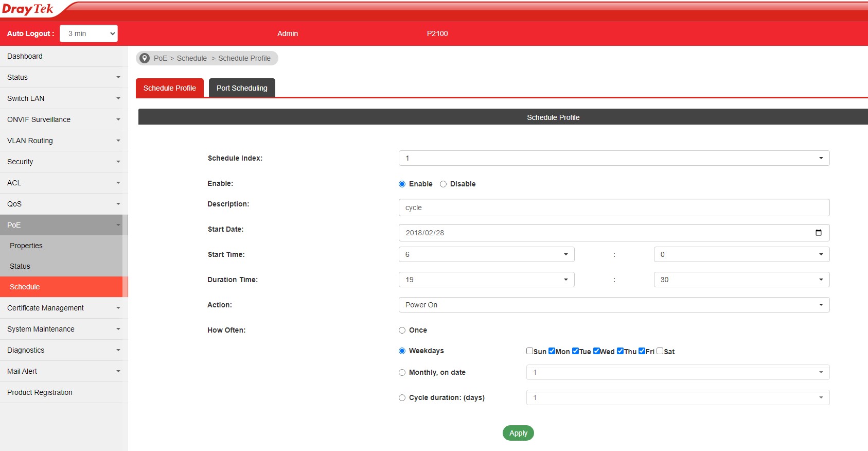The width and height of the screenshot is (868, 451).
Task: Open the Schedule Index dropdown
Action: click(614, 158)
